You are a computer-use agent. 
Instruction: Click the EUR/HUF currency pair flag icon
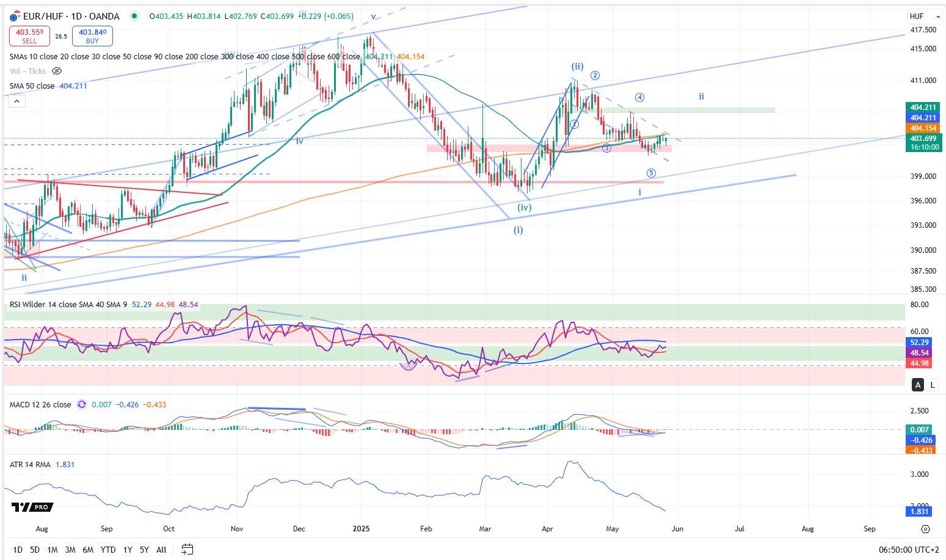(15, 16)
